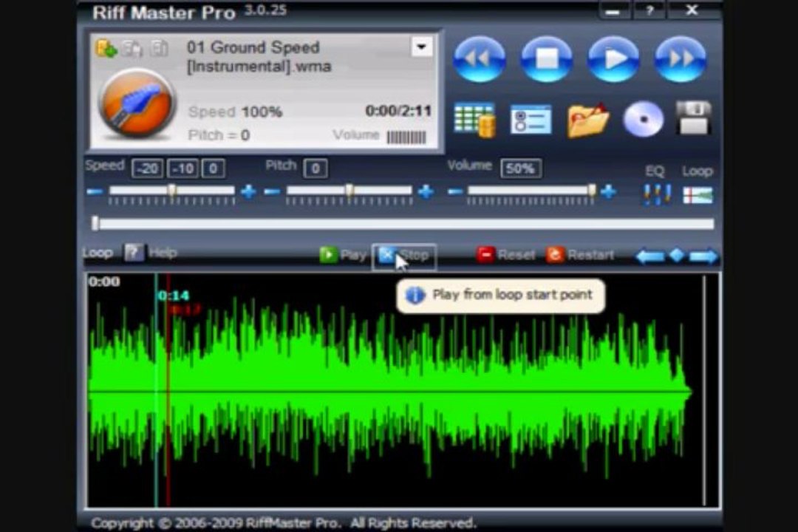This screenshot has height=532, width=798.
Task: Raise pitch with the plus icon
Action: point(426,191)
